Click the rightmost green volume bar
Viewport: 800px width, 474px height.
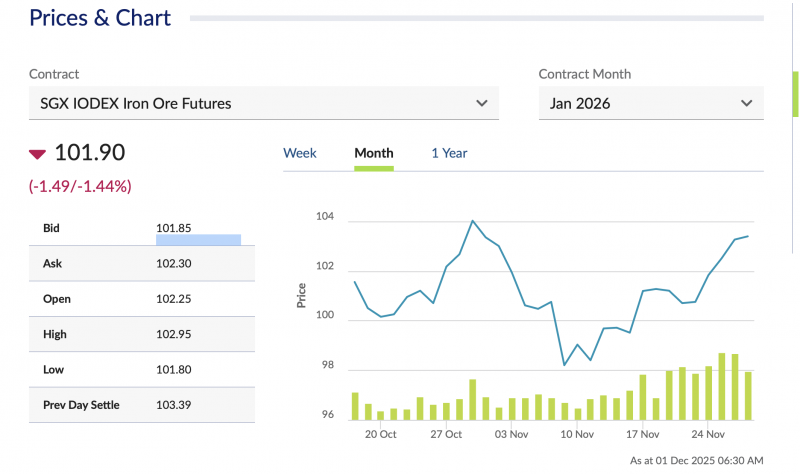tap(748, 395)
